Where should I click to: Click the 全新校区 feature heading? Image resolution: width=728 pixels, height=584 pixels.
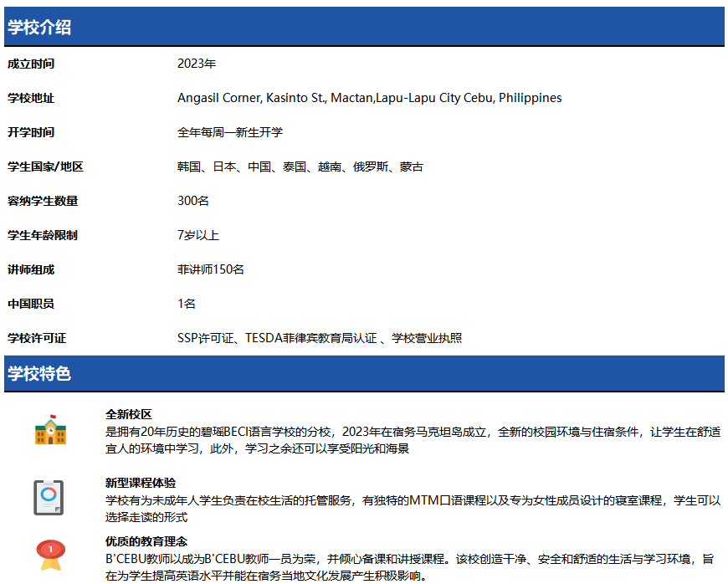coord(129,414)
